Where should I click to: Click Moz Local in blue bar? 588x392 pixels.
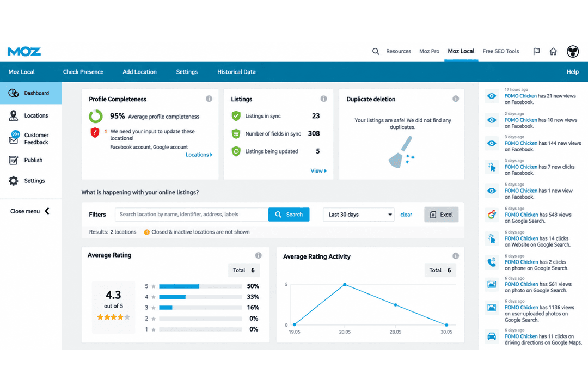click(21, 72)
